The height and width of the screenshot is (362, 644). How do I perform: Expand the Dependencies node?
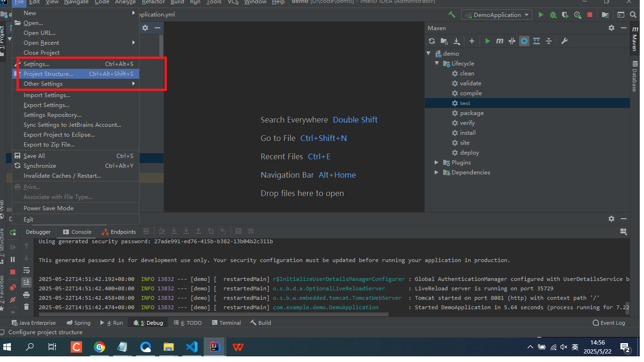pyautogui.click(x=437, y=173)
